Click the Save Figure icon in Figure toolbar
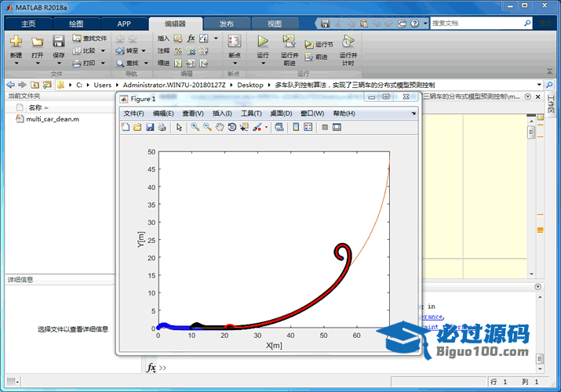The image size is (561, 392). point(150,127)
